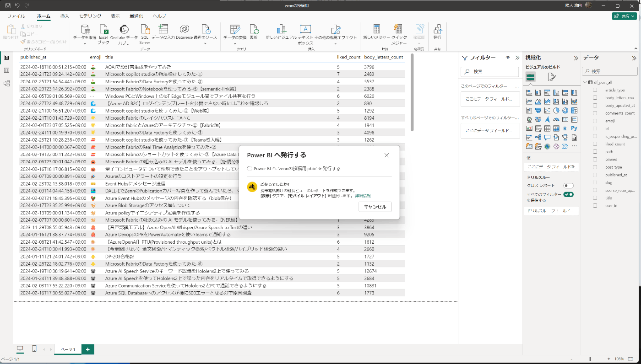This screenshot has height=364, width=641.
Task: Switch to Table view in left sidebar
Action: 6,70
